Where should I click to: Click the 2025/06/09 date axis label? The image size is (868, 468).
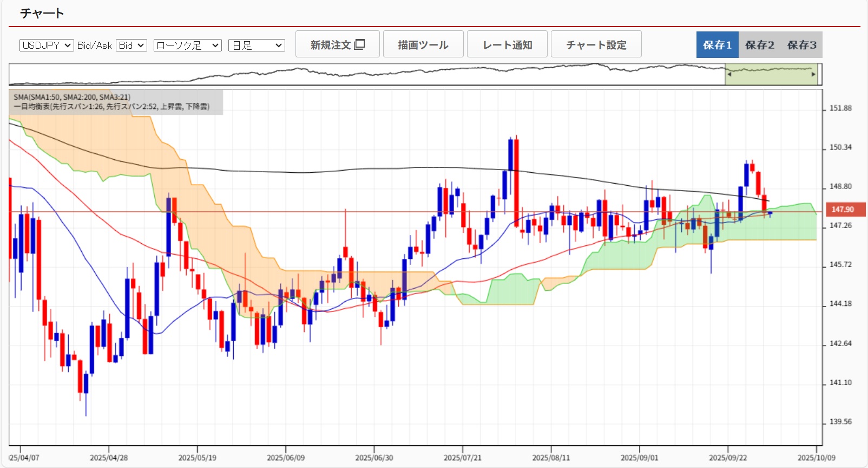tap(285, 458)
